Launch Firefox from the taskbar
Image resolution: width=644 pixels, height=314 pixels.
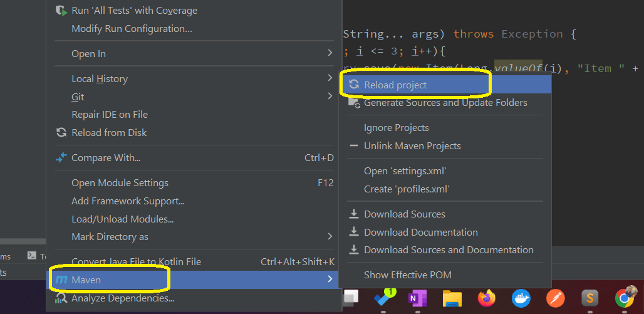tap(487, 298)
